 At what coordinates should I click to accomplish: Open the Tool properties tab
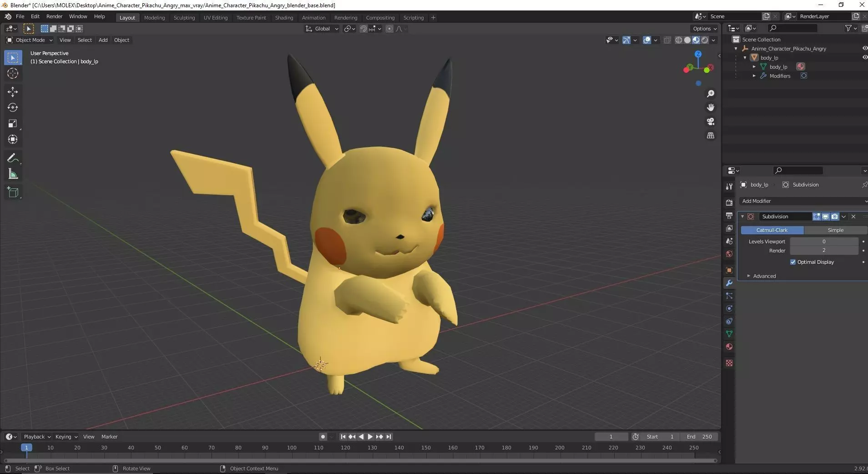click(729, 187)
